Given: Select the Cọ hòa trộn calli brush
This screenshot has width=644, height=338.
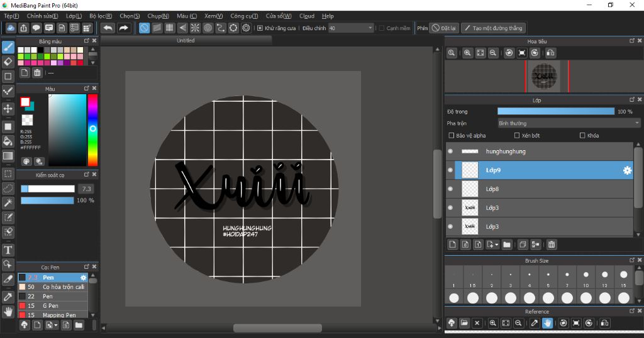Looking at the screenshot, I should pos(53,286).
